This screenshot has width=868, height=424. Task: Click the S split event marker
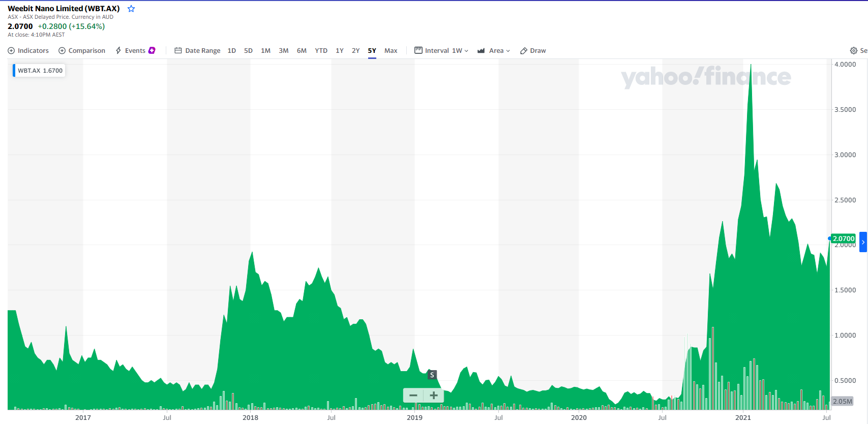432,375
